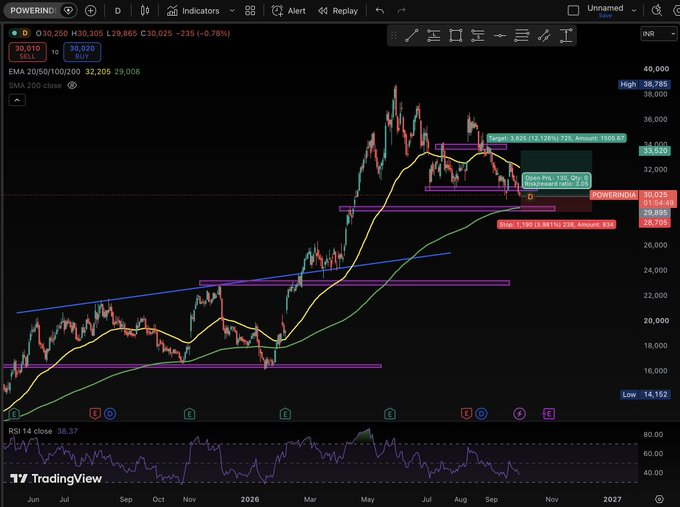Grab the drawing toolbar drag handle
The image size is (680, 507).
point(394,36)
